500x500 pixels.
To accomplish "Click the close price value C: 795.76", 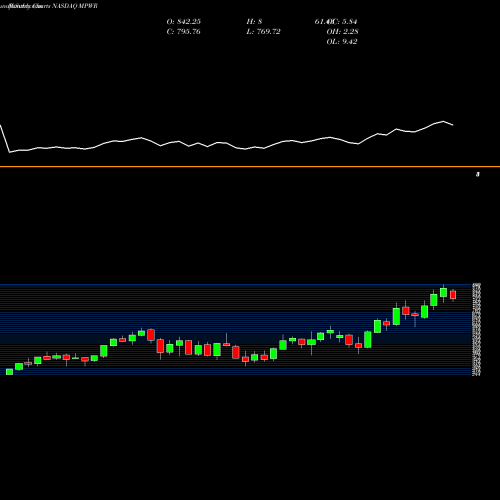I will tap(184, 32).
